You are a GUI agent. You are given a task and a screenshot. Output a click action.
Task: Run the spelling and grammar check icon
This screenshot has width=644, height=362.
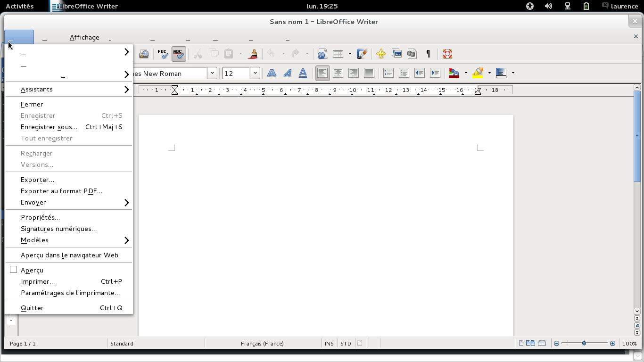pyautogui.click(x=163, y=54)
